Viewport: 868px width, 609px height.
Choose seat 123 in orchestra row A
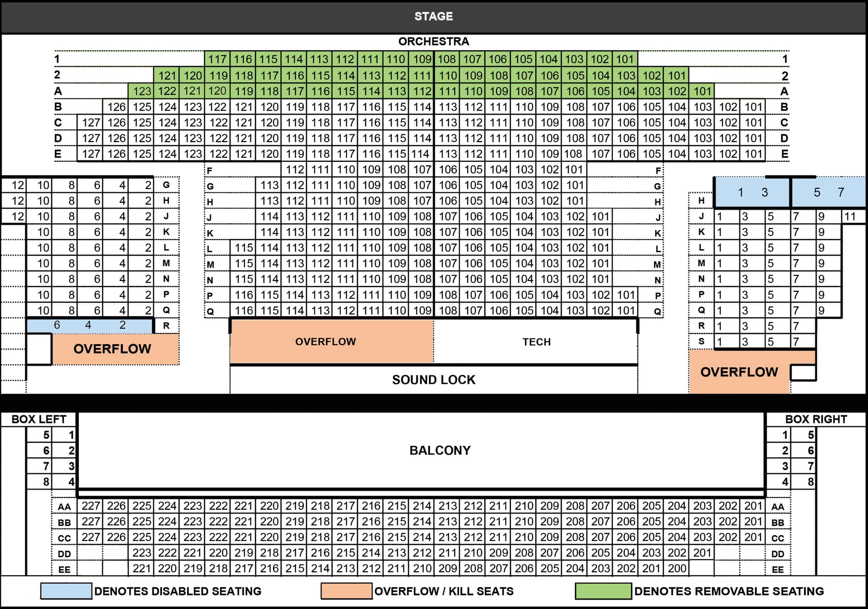(142, 91)
